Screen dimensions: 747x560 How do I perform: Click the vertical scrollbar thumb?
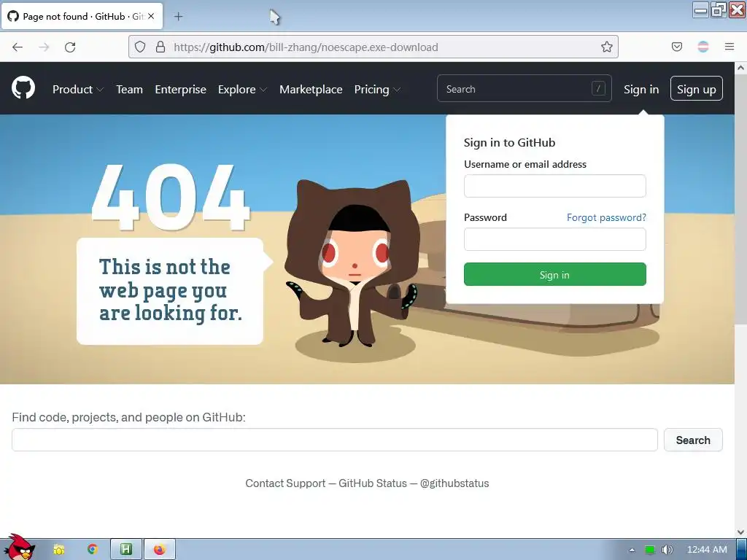[741, 199]
